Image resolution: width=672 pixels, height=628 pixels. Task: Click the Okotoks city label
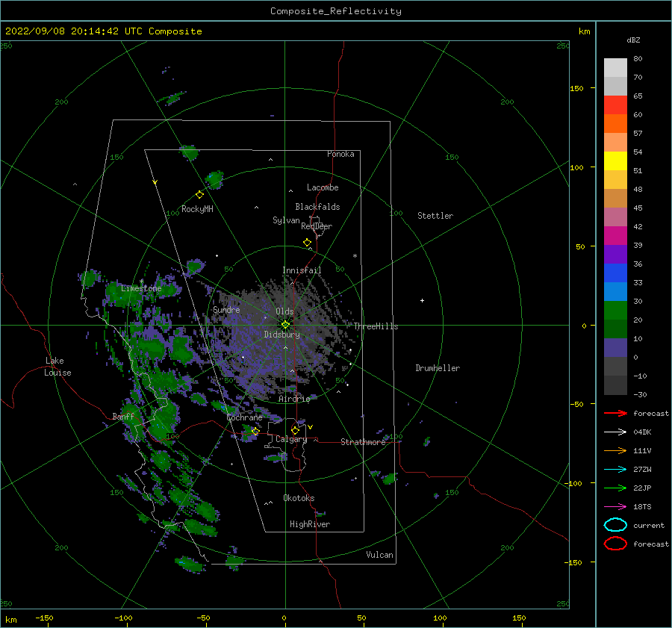pyautogui.click(x=299, y=498)
